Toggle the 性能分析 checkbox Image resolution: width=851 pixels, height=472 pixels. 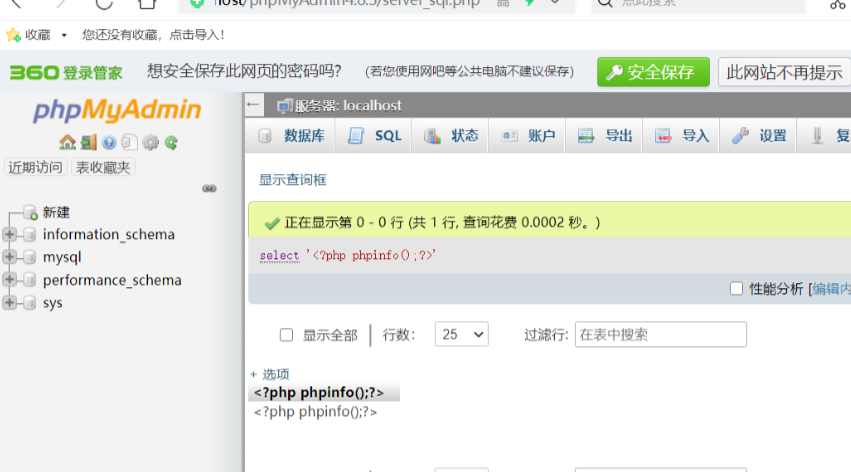tap(736, 288)
